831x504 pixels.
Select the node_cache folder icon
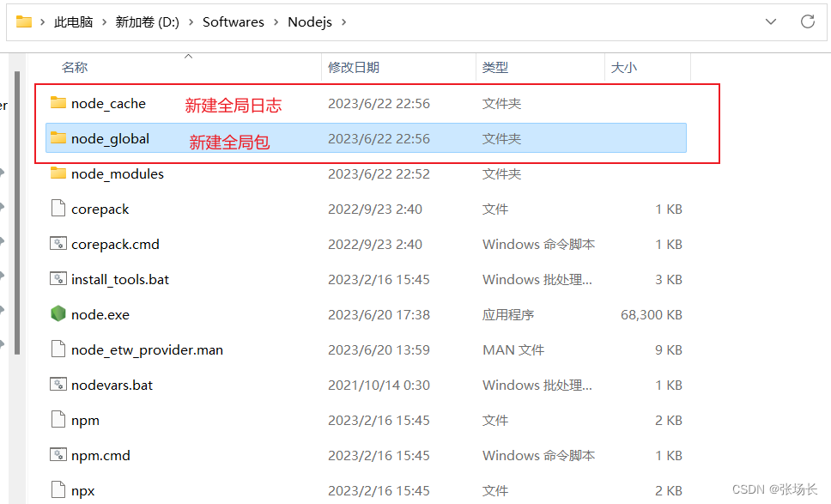[x=58, y=102]
